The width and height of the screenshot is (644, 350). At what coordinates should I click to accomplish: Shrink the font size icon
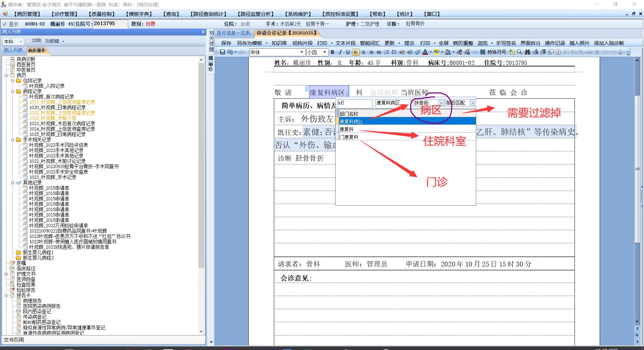(x=467, y=52)
